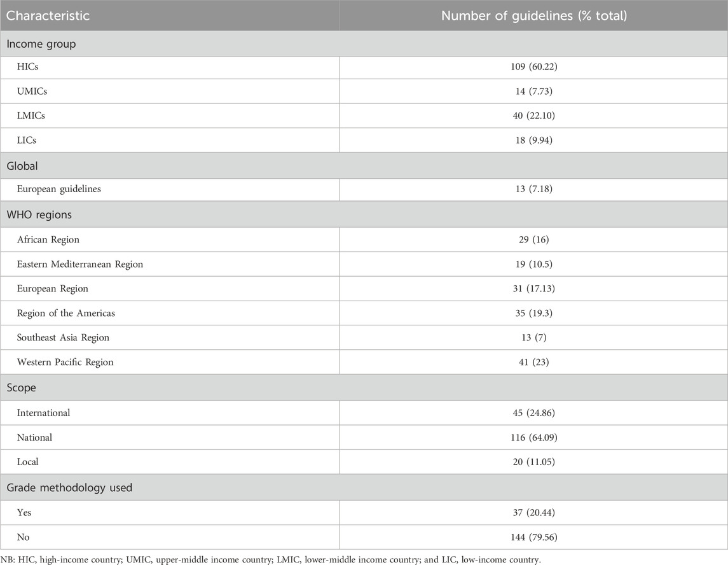This screenshot has height=565, width=728.
Task: Click the 'HICs' row label
Action: [27, 66]
